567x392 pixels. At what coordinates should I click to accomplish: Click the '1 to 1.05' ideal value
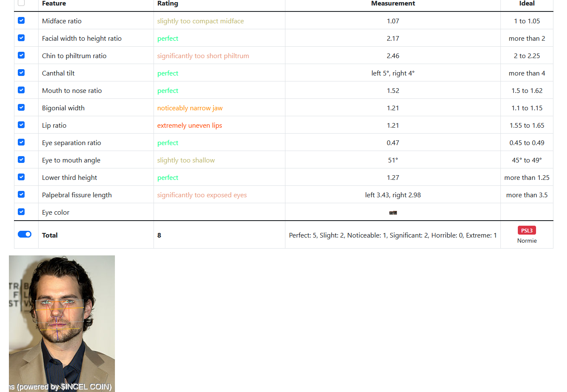[527, 21]
